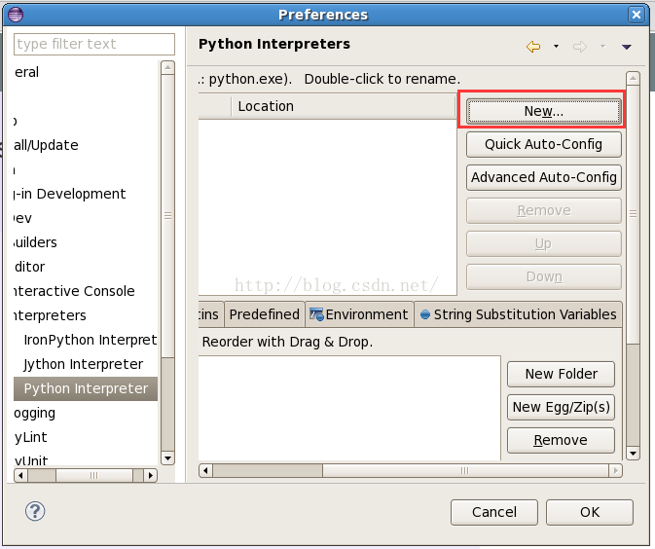
Task: Switch to the Predefined tab
Action: 264,314
